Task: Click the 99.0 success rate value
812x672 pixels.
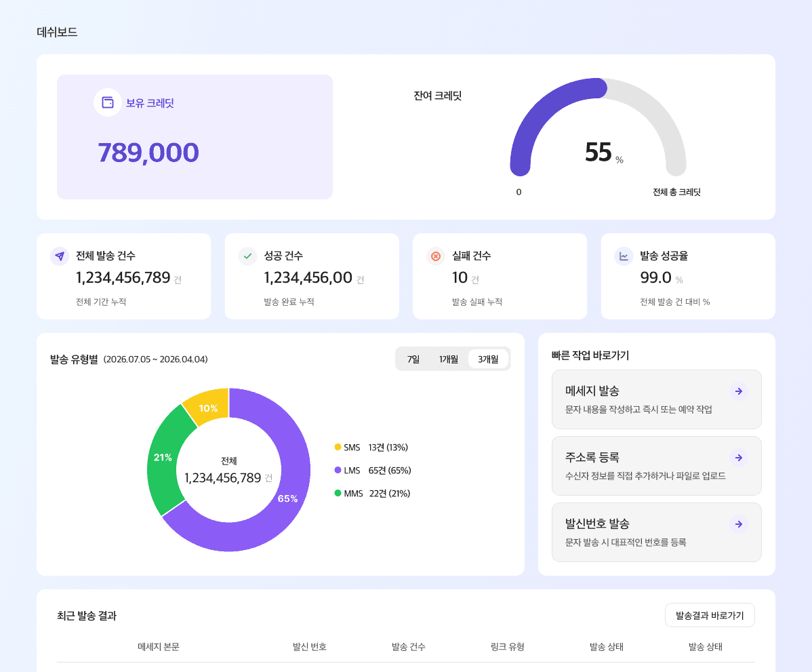Action: 655,278
